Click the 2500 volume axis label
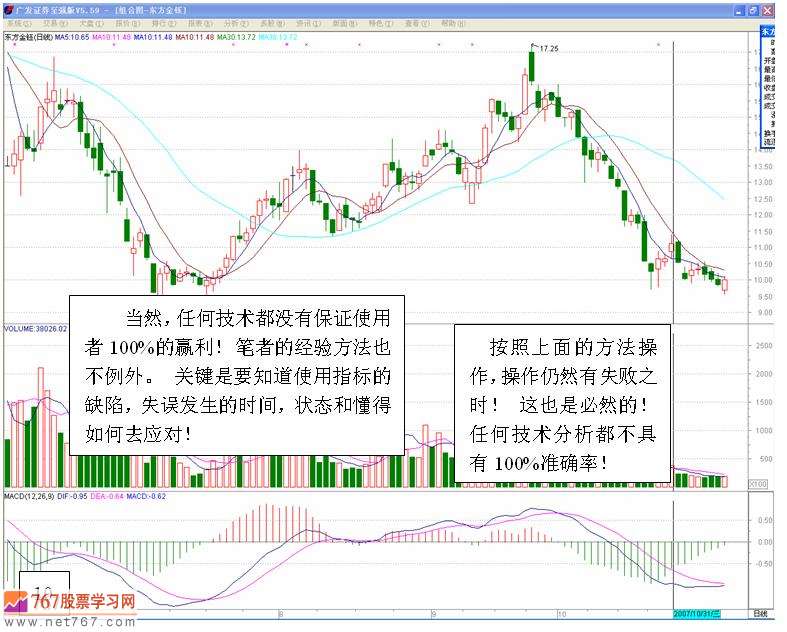Viewport: 787px width, 632px height. coord(764,345)
